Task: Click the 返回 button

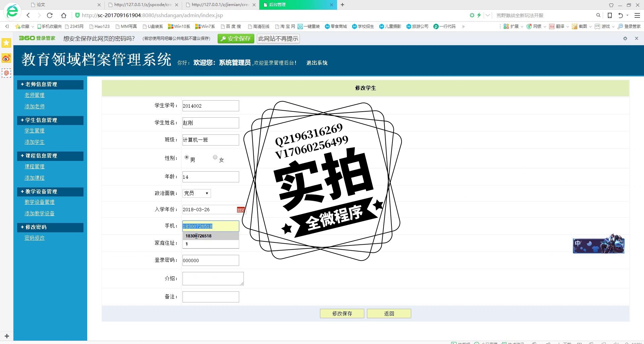Action: coord(389,313)
